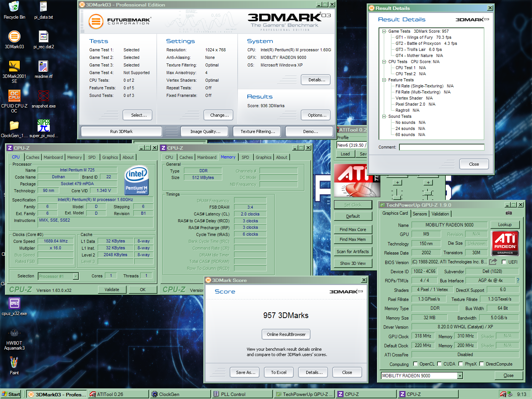This screenshot has height=399, width=532.
Task: Click the Run 3DMark button
Action: click(122, 131)
